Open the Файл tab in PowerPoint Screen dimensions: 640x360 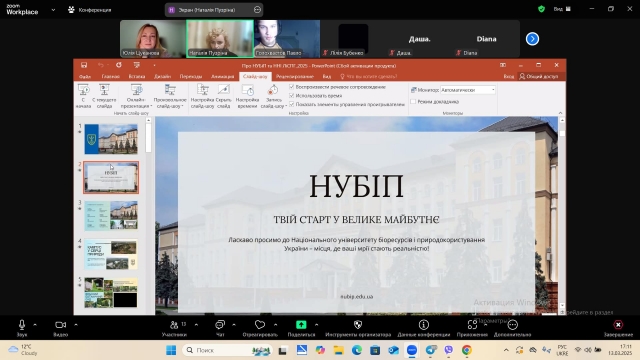click(x=85, y=76)
